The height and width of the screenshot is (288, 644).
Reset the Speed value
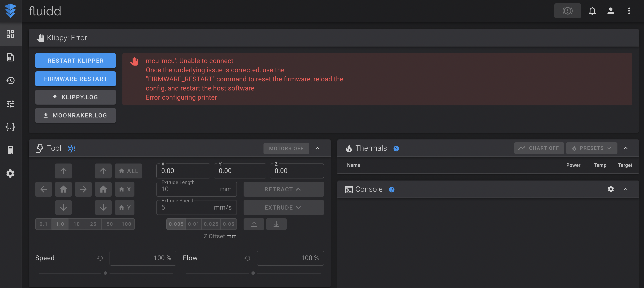click(x=100, y=258)
